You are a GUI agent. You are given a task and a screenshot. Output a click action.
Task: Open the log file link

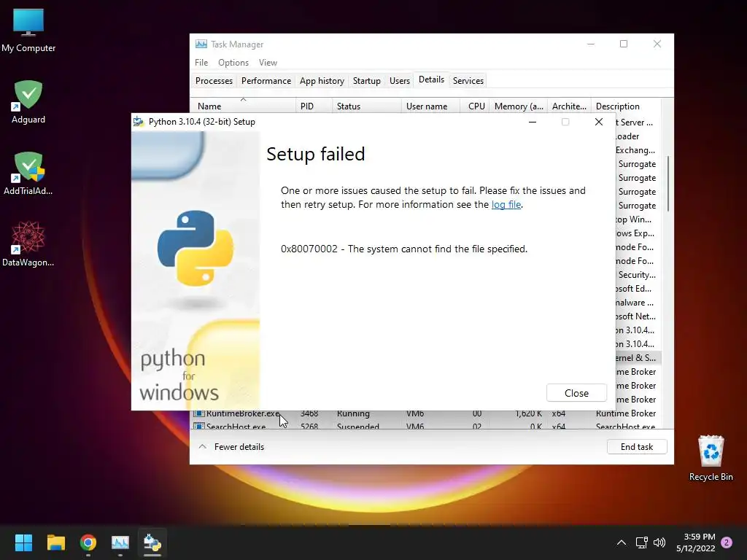tap(506, 204)
